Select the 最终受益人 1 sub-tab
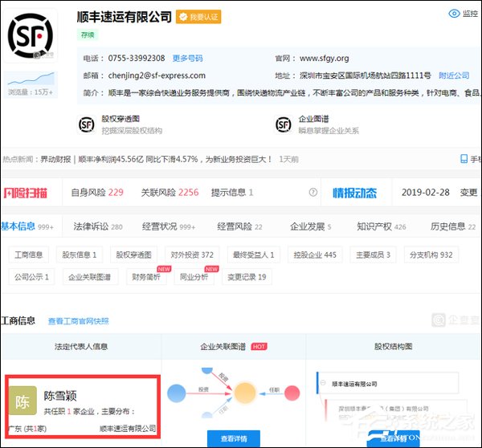 [254, 255]
